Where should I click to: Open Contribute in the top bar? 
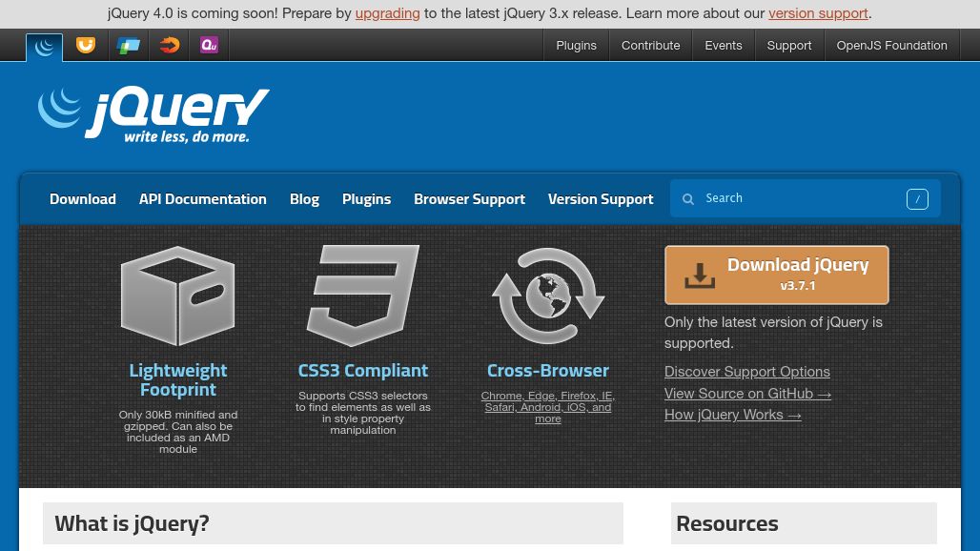[x=650, y=46]
